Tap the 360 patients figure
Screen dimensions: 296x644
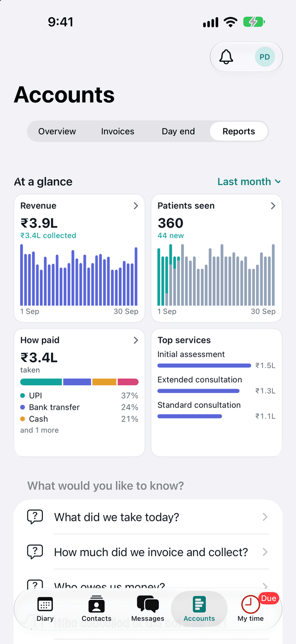coord(171,223)
